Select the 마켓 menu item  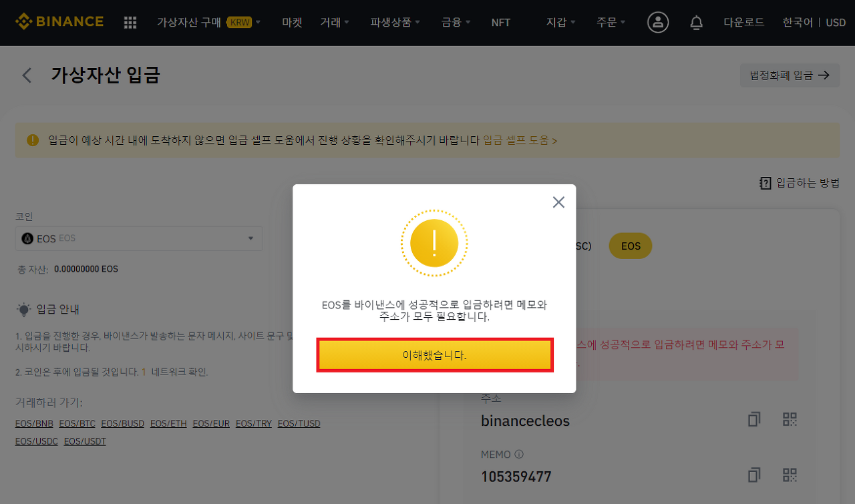[292, 22]
